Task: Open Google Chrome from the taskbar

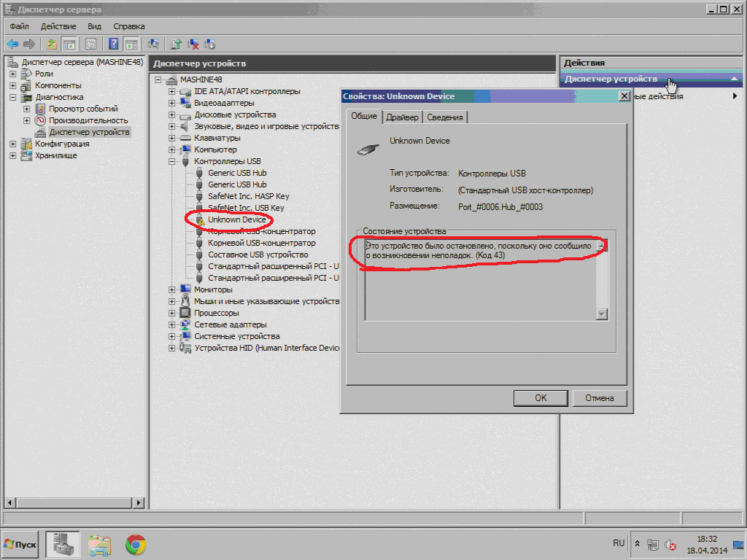Action: click(x=135, y=544)
